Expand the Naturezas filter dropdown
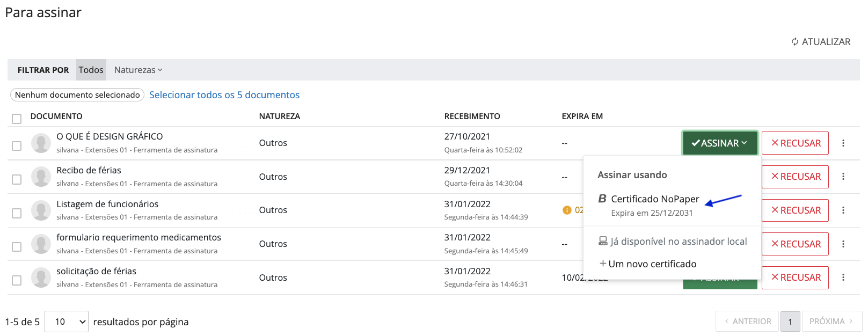The height and width of the screenshot is (336, 868). (x=138, y=70)
